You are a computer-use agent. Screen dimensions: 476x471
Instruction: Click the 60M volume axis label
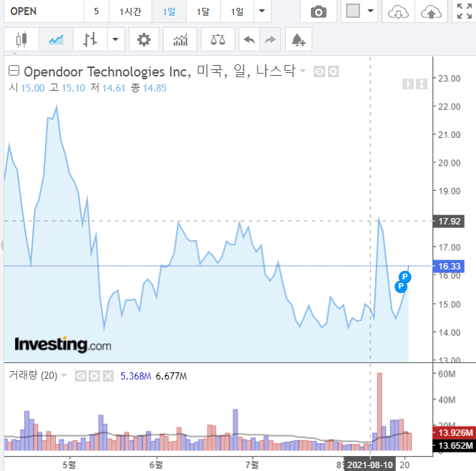(447, 374)
